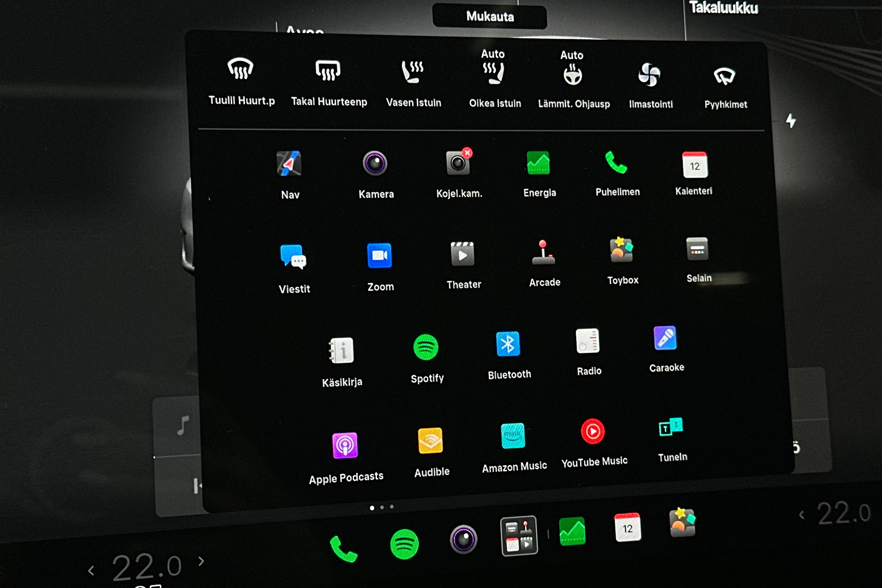Screen dimensions: 882x588
Task: Launch Spotify from the app grid
Action: [425, 347]
